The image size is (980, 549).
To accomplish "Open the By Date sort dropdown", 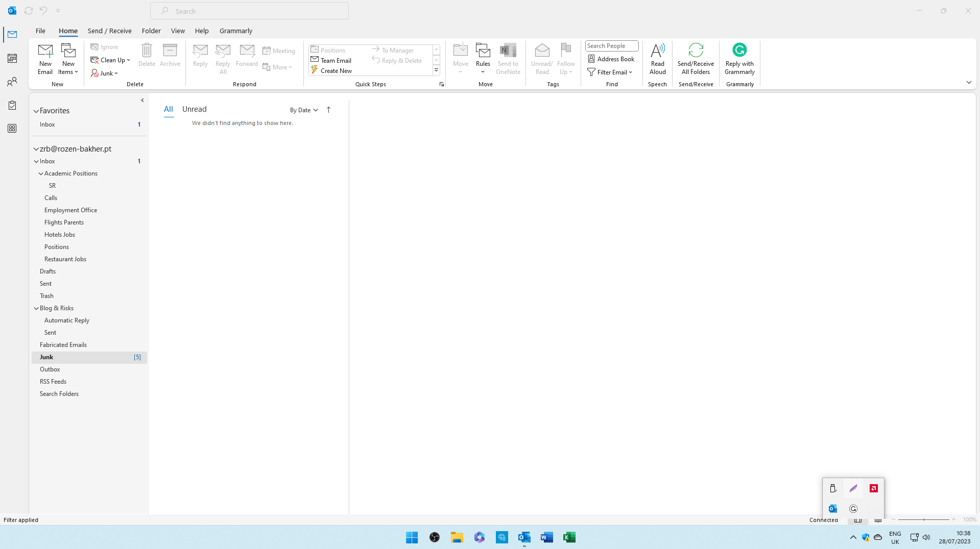I will (x=303, y=110).
